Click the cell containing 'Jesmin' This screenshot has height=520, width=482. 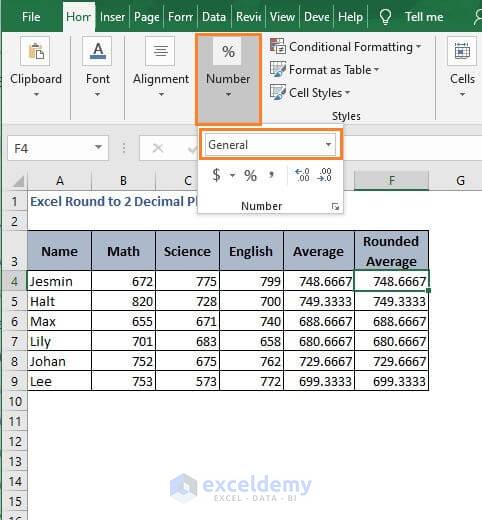[x=59, y=281]
